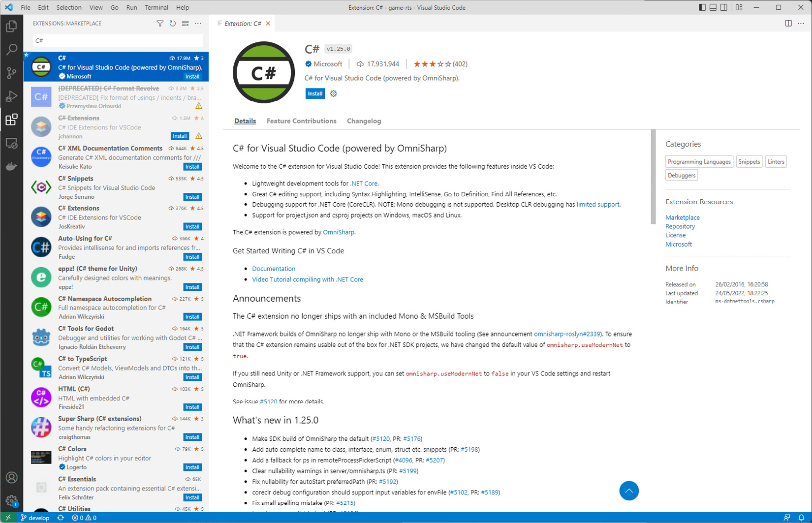Open Remote Explorer view
Image resolution: width=812 pixels, height=523 pixels.
click(11, 143)
